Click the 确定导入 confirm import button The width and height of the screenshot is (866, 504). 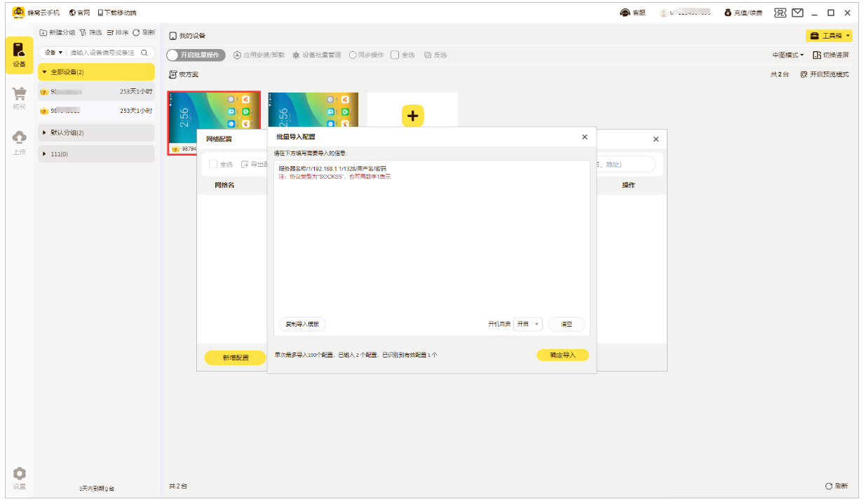(x=562, y=355)
